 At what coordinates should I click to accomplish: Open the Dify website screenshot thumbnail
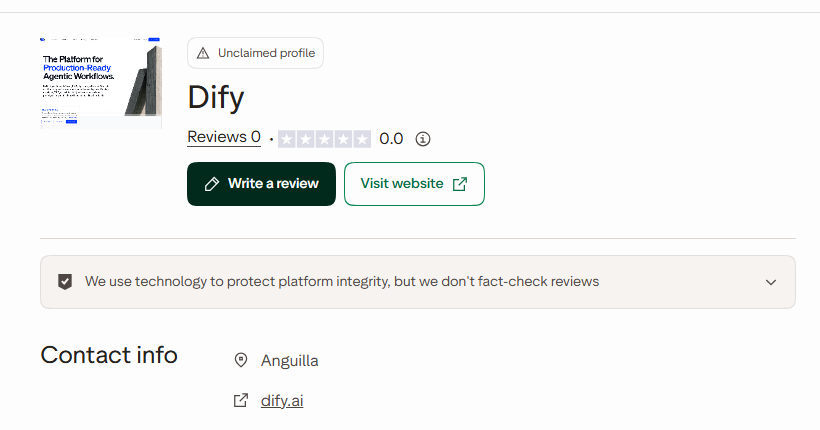point(101,83)
